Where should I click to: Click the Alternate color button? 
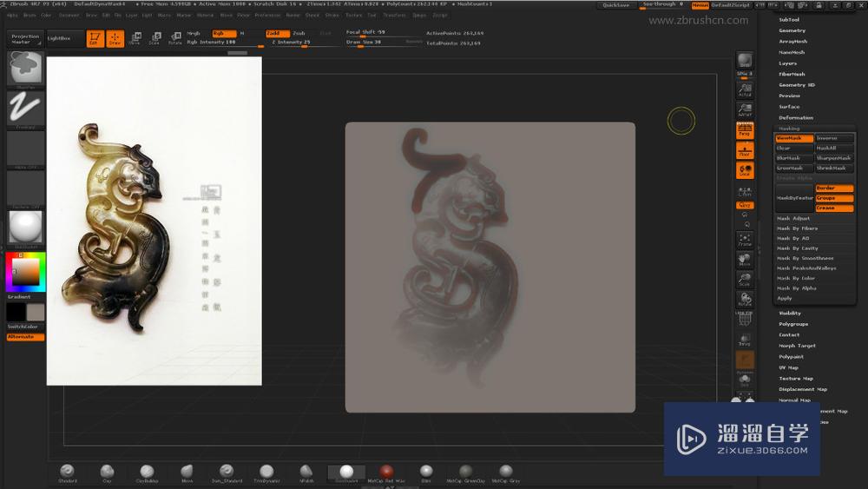25,337
